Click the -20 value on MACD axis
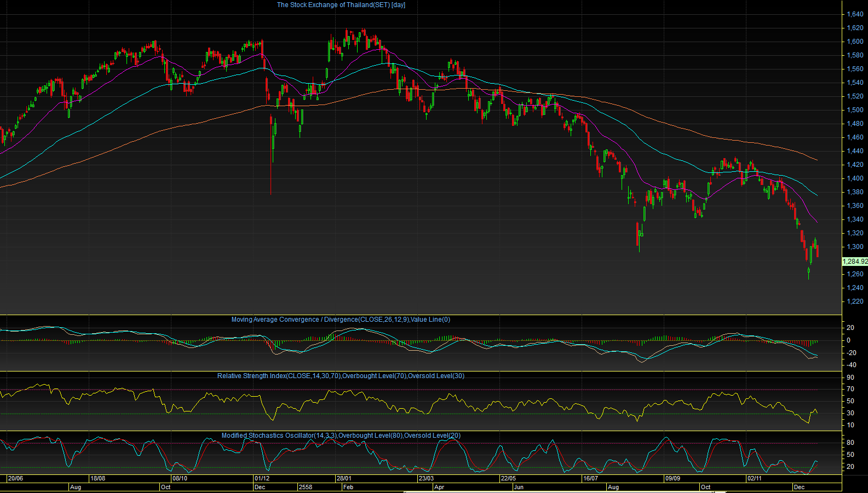 [851, 353]
